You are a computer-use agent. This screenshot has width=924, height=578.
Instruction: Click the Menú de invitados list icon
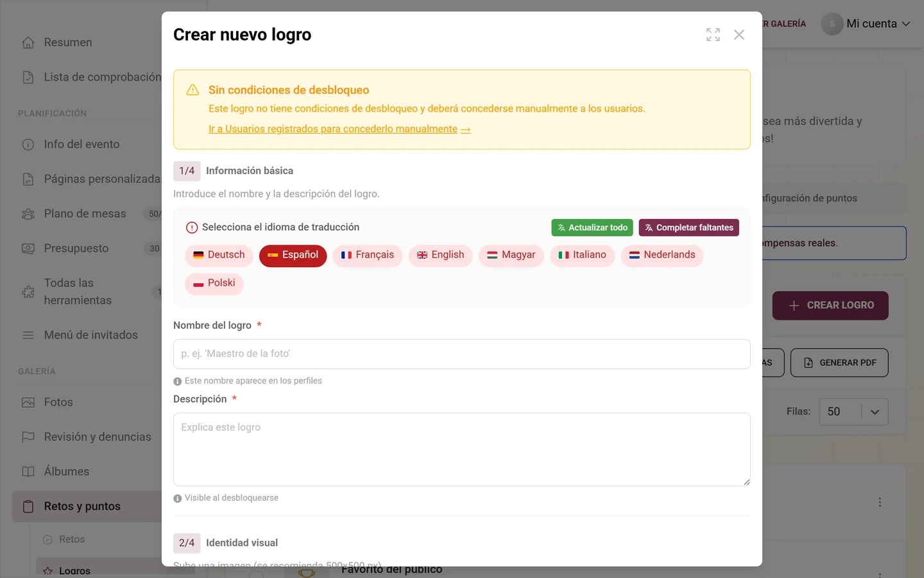(28, 335)
